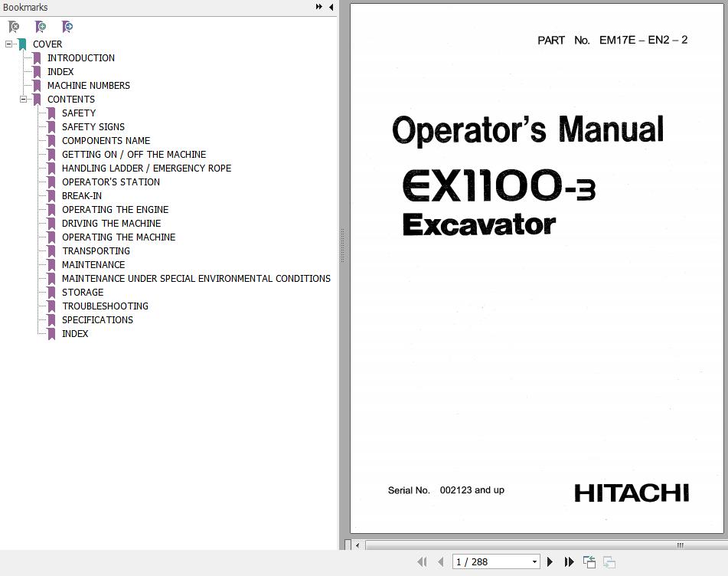
Task: Open the SPECIFICATIONS bookmark
Action: tap(97, 320)
